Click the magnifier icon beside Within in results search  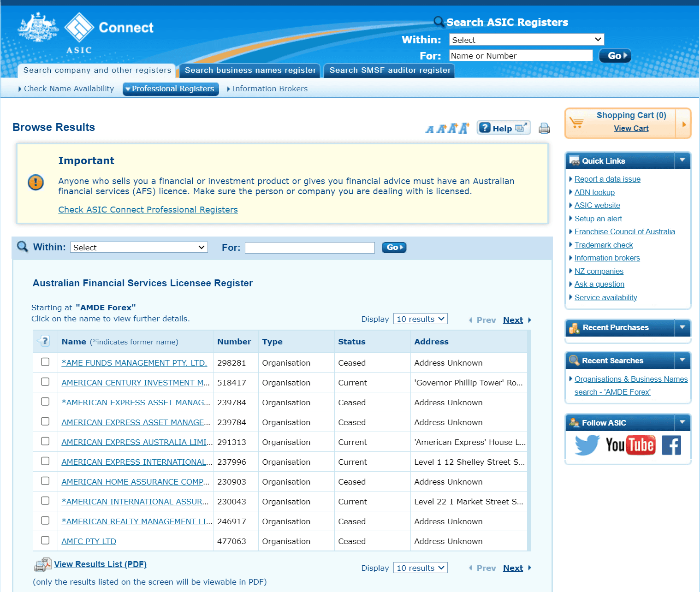[x=22, y=247]
